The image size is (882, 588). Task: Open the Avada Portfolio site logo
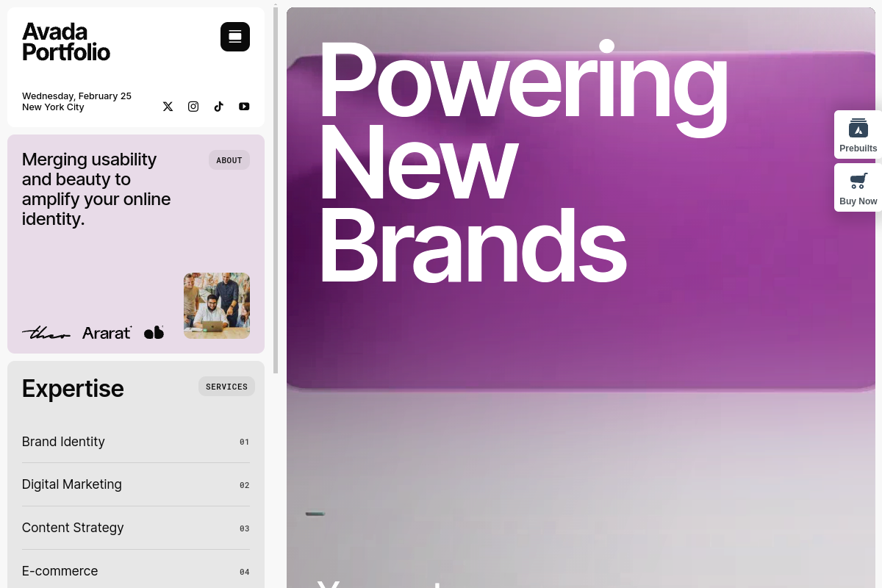[x=66, y=42]
